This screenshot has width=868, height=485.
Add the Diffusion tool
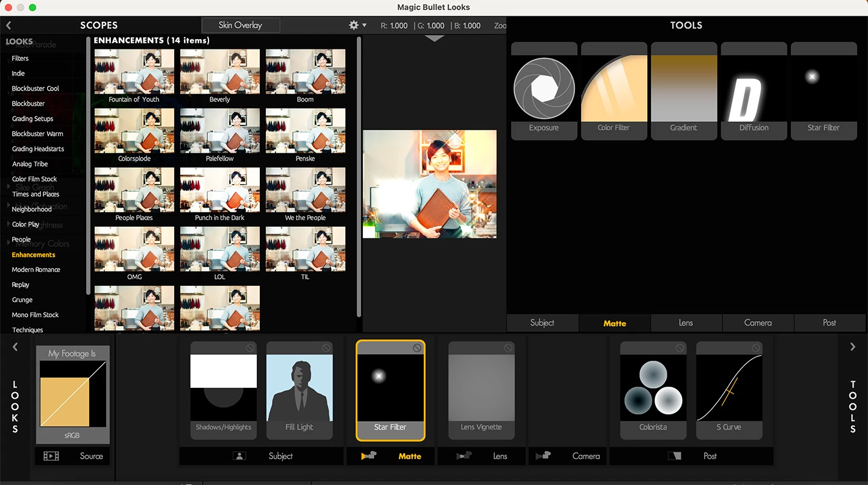pyautogui.click(x=754, y=91)
